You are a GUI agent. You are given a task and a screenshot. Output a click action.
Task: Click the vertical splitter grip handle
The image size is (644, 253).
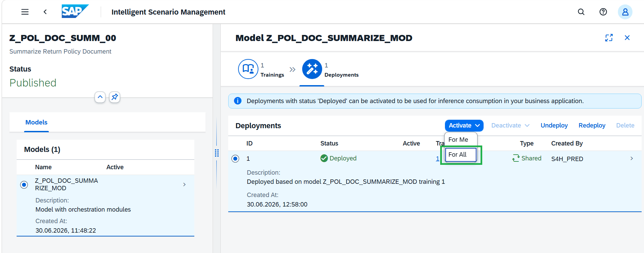pos(217,153)
